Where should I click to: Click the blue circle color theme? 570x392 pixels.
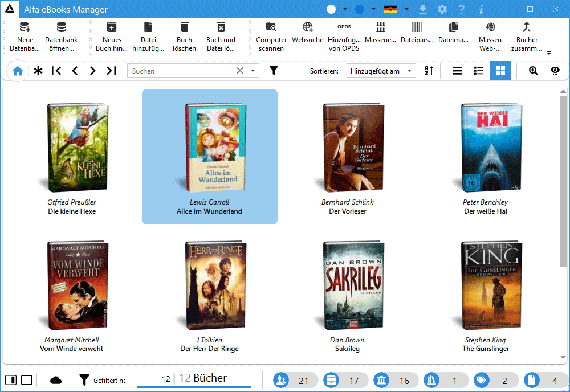(360, 9)
